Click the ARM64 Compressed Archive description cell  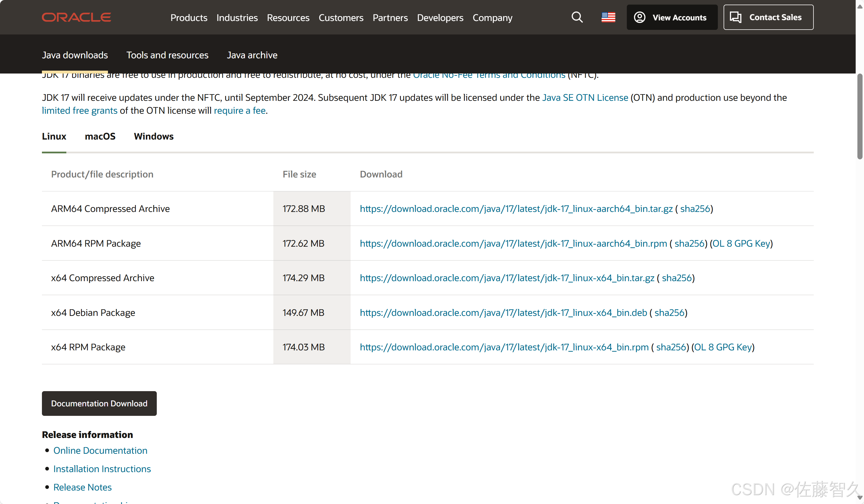(157, 209)
